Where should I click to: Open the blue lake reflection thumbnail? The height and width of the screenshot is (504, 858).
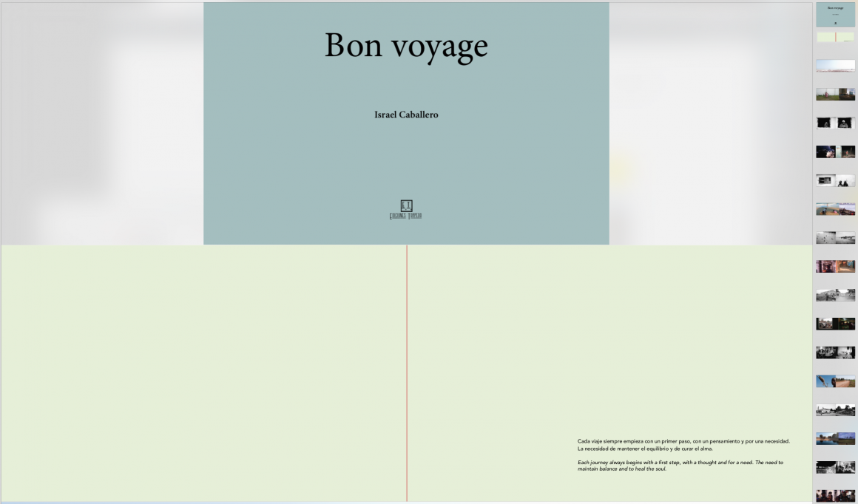(835, 438)
